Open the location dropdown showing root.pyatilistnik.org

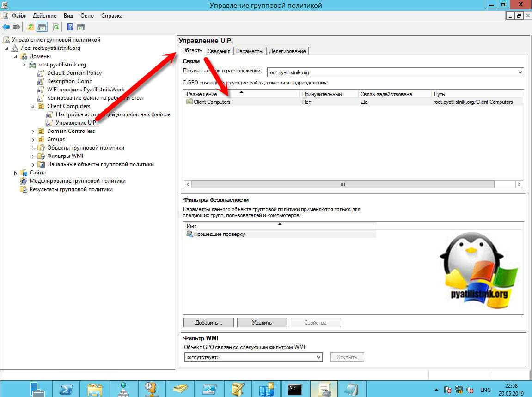pyautogui.click(x=520, y=72)
